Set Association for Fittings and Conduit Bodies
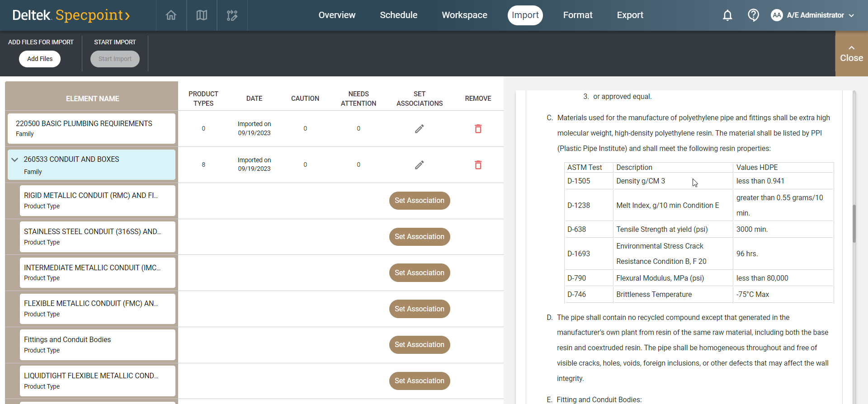The image size is (868, 404). [419, 345]
